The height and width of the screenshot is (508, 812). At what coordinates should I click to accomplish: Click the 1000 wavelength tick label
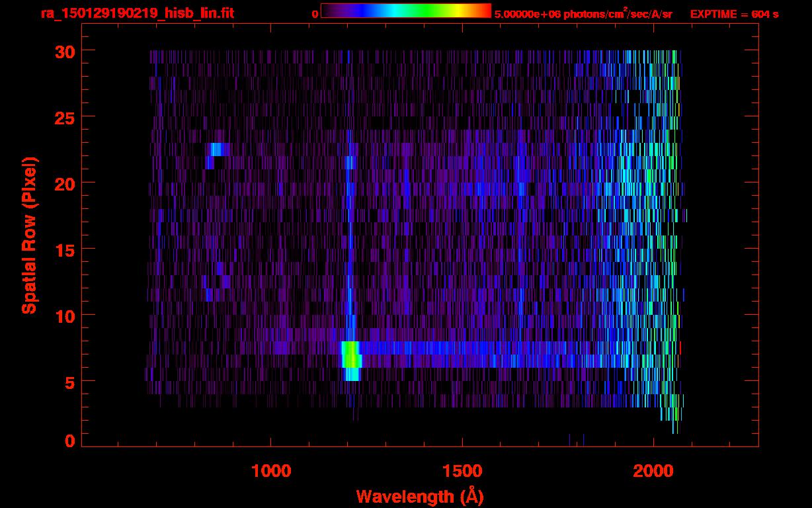[x=272, y=471]
